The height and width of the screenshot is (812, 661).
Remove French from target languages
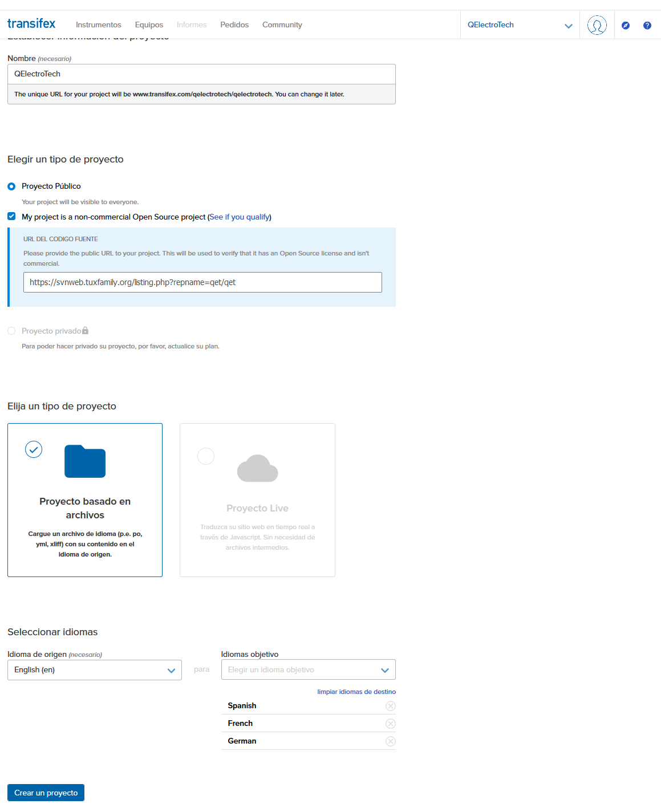[x=390, y=724]
